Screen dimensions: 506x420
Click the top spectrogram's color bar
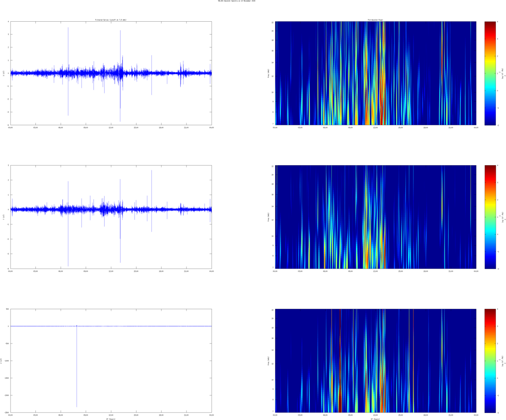[x=490, y=73]
